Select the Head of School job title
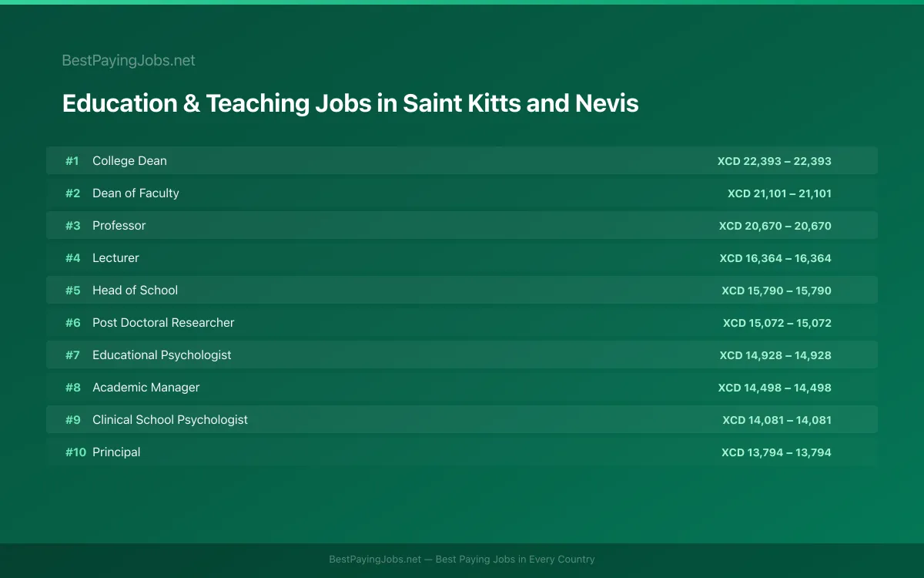924x578 pixels. point(135,291)
